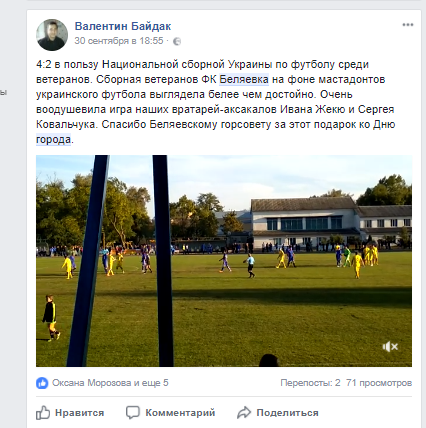
Task: Open the Беляевка tagged page link
Action: coord(244,79)
